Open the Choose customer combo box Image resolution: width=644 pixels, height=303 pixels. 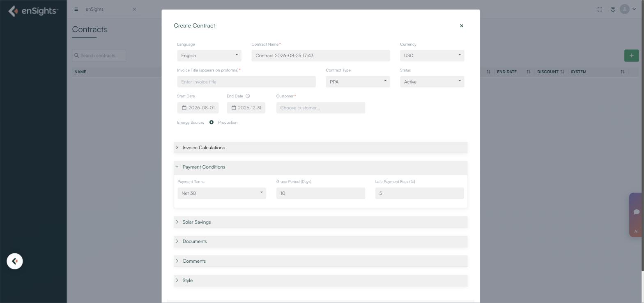[321, 108]
